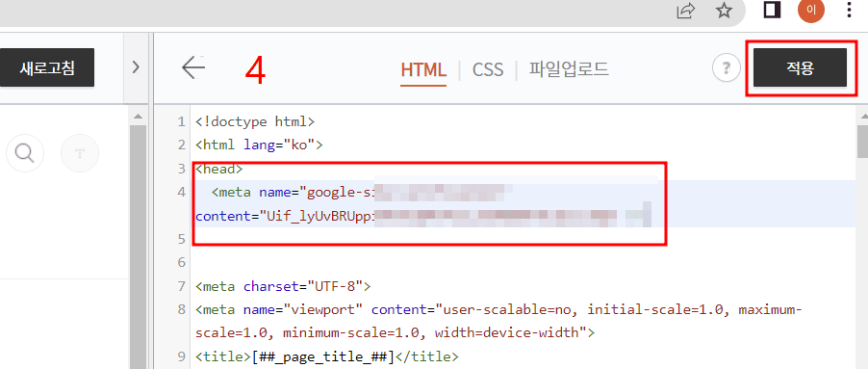Click the minimum-scale=1.0 wrapped line
The image size is (868, 369).
click(x=395, y=333)
